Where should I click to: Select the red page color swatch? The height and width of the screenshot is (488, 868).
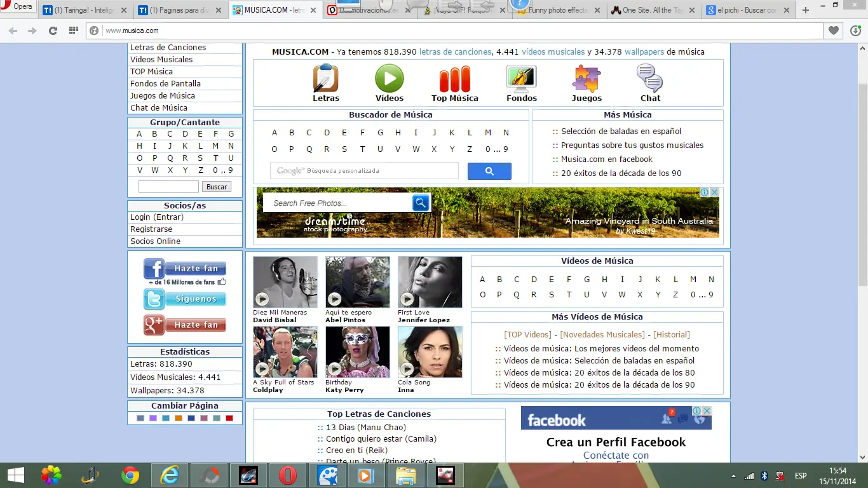point(229,418)
